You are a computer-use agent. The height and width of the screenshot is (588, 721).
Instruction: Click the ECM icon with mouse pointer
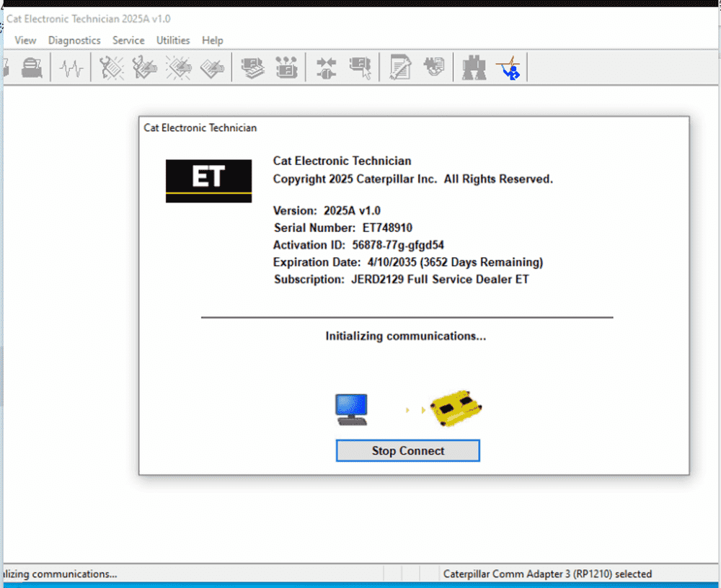[x=360, y=68]
